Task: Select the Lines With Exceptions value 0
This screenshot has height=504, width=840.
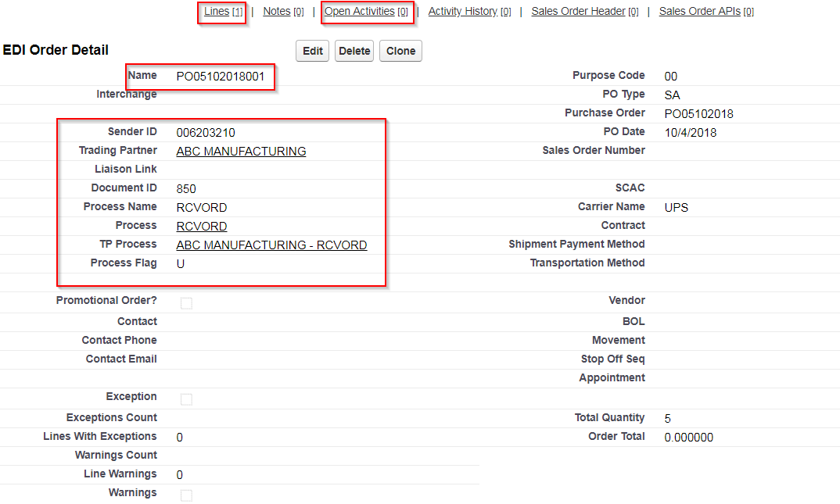Action: [179, 437]
